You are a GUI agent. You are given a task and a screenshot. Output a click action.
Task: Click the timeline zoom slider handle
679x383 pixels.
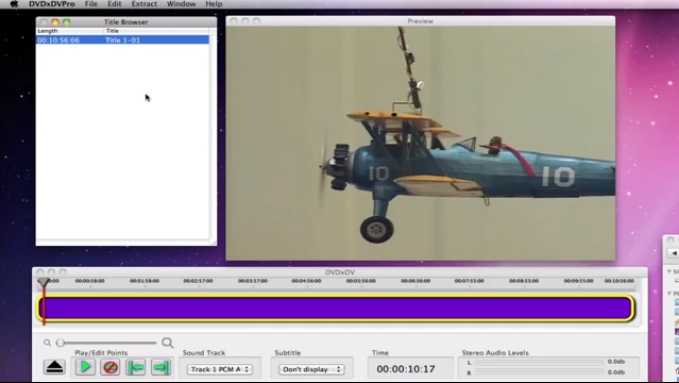point(60,343)
